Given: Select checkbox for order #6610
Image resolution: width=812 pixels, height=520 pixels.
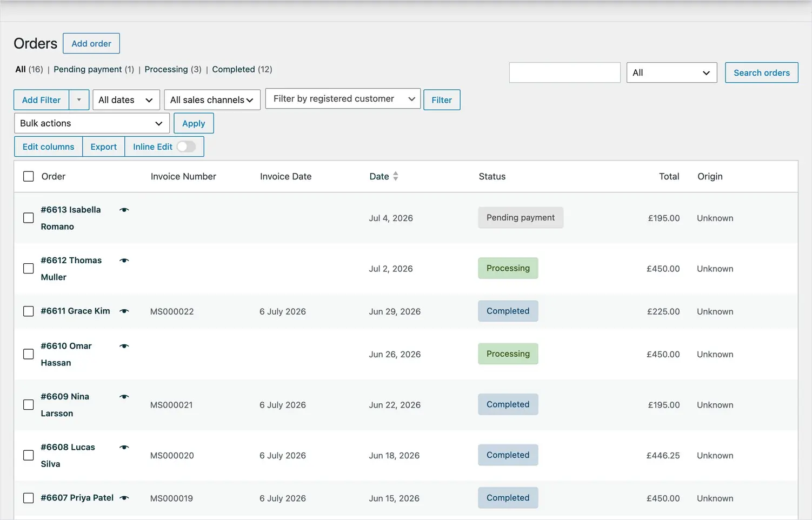Looking at the screenshot, I should pos(29,354).
